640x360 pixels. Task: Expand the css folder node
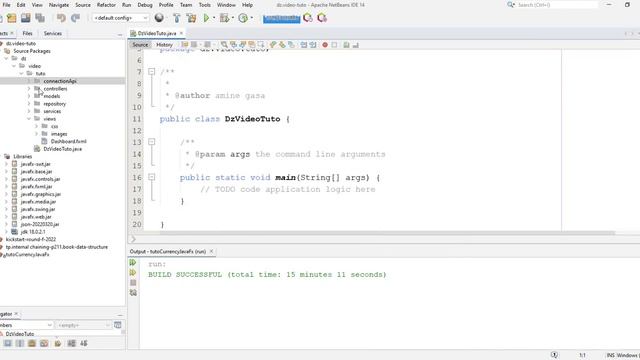pyautogui.click(x=36, y=127)
